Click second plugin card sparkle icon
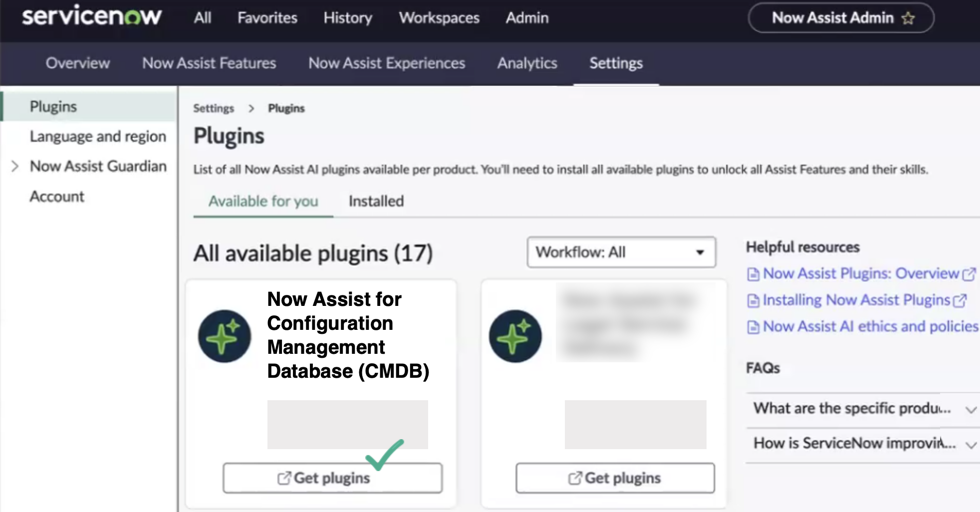 [515, 336]
